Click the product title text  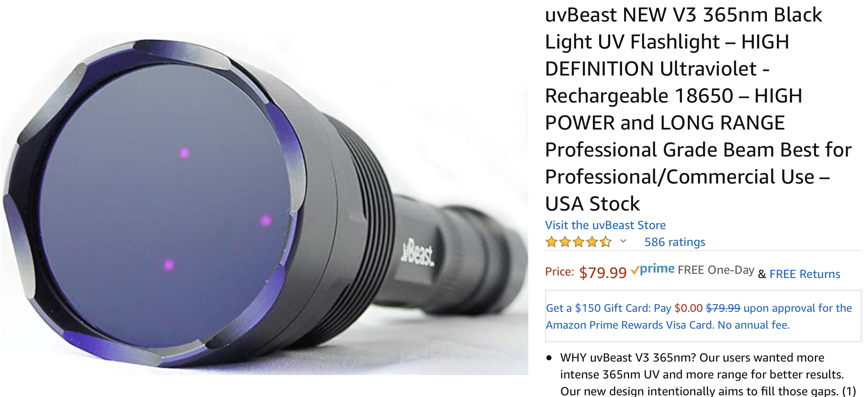pos(698,109)
